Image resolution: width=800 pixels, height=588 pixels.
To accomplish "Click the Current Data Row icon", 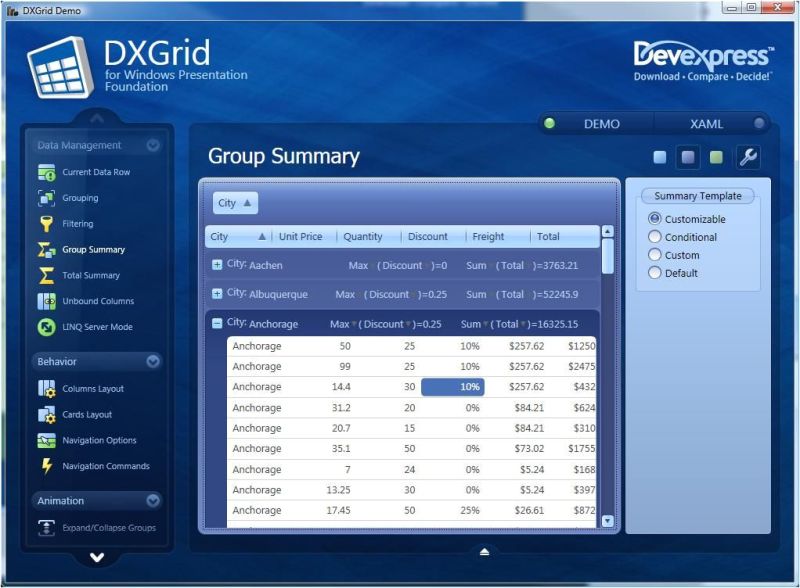I will [46, 173].
